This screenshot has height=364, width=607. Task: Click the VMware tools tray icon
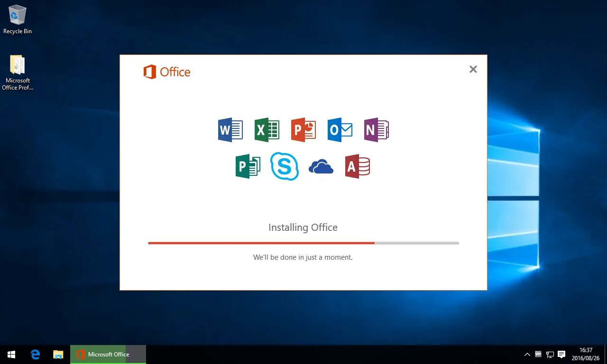[x=538, y=354]
